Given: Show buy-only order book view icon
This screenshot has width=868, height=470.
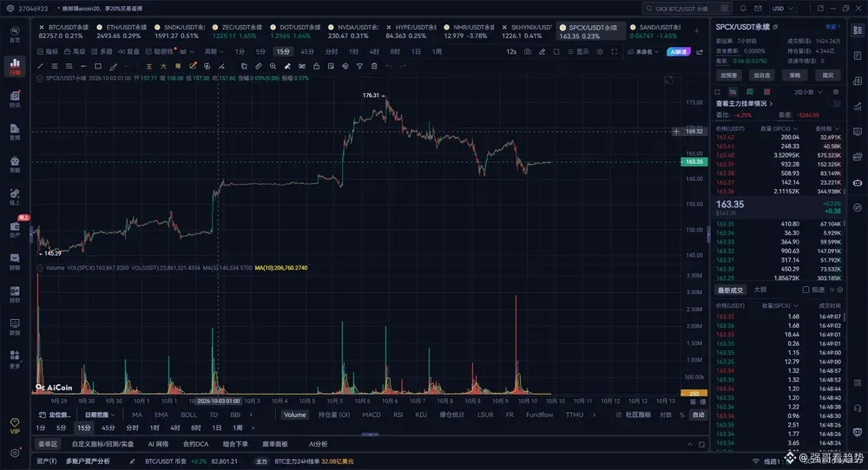Looking at the screenshot, I should 750,92.
